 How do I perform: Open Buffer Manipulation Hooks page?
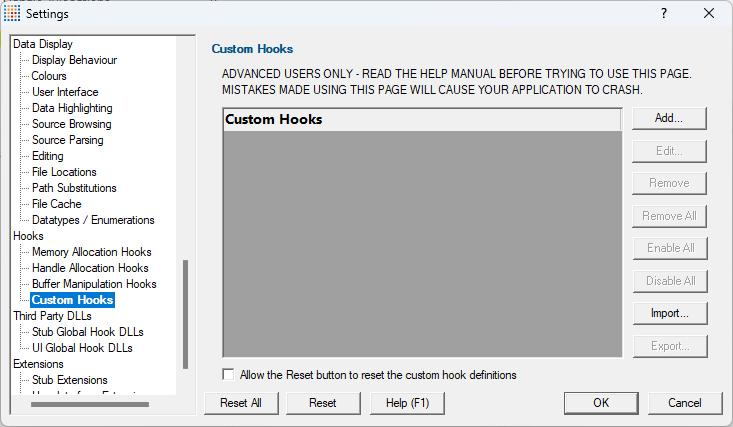tap(94, 284)
